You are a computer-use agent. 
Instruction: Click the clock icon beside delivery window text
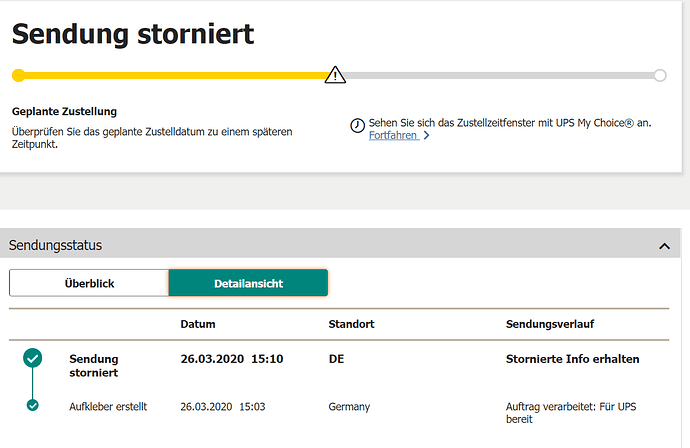357,125
